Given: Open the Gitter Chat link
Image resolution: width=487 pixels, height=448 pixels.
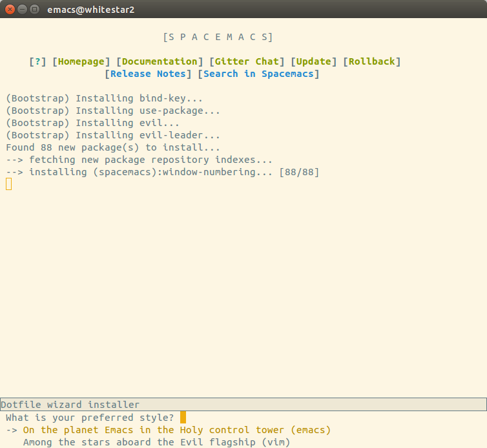Looking at the screenshot, I should click(x=247, y=61).
